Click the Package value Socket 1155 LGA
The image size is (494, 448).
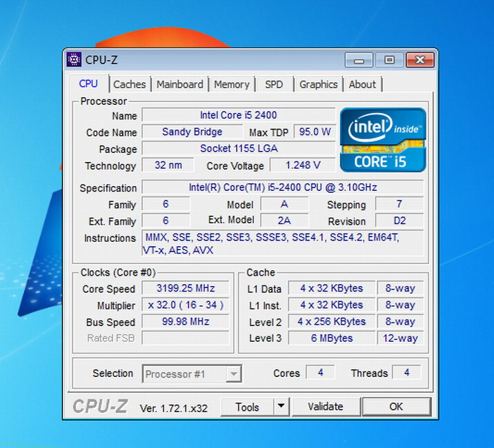[239, 148]
